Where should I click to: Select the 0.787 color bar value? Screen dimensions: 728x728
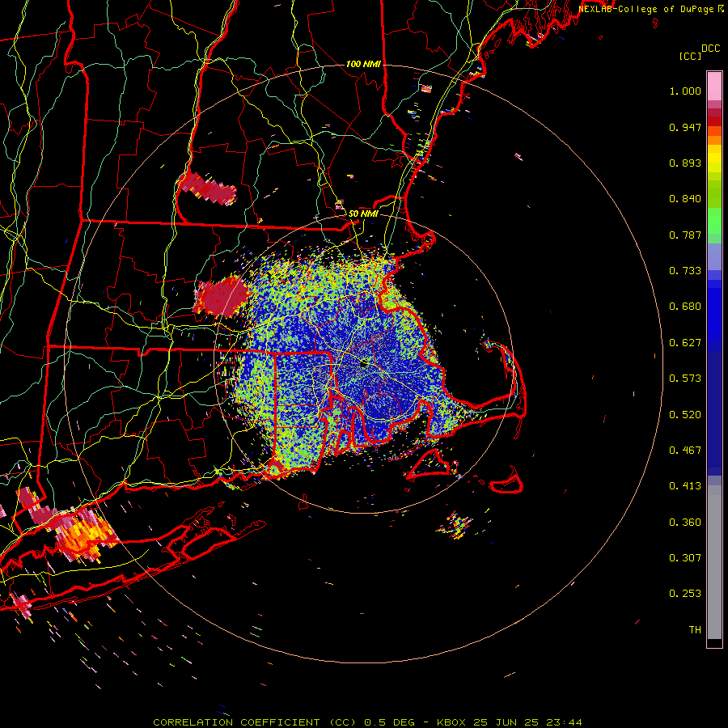685,235
